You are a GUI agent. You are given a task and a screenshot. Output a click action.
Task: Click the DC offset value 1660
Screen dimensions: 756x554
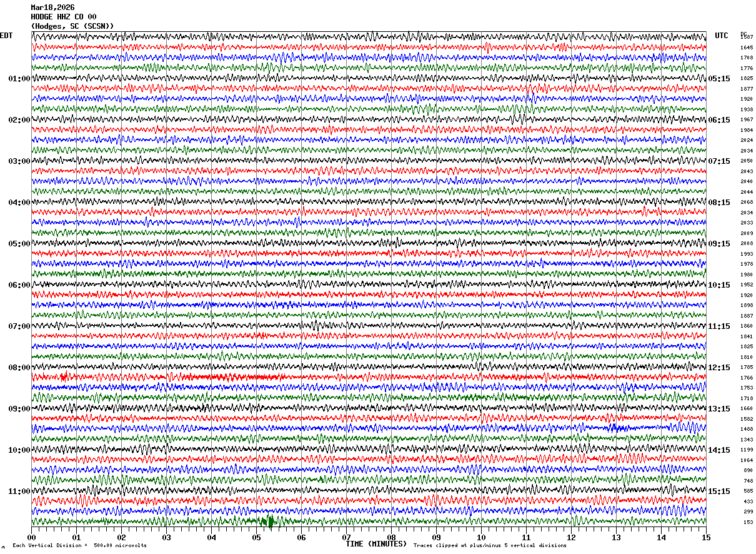point(747,409)
